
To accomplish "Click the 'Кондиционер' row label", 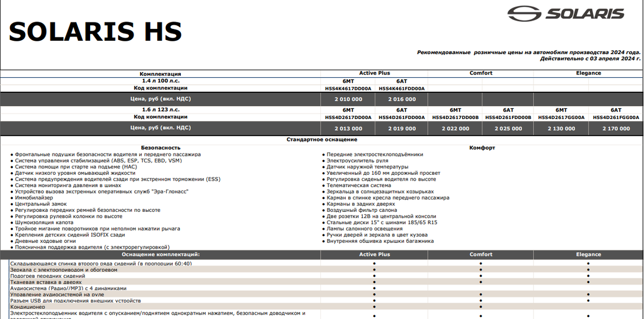I will (27, 307).
